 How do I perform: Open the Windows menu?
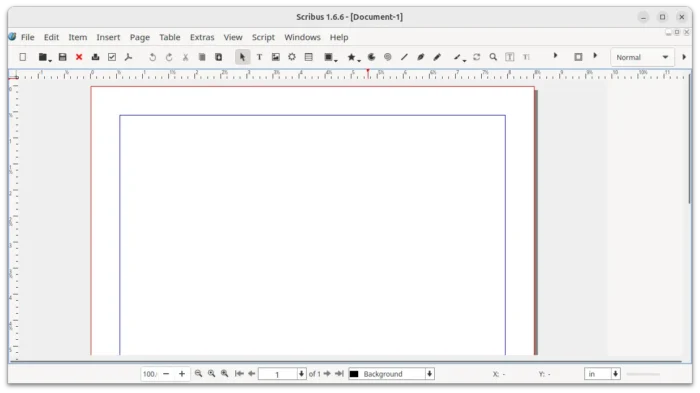pyautogui.click(x=302, y=37)
